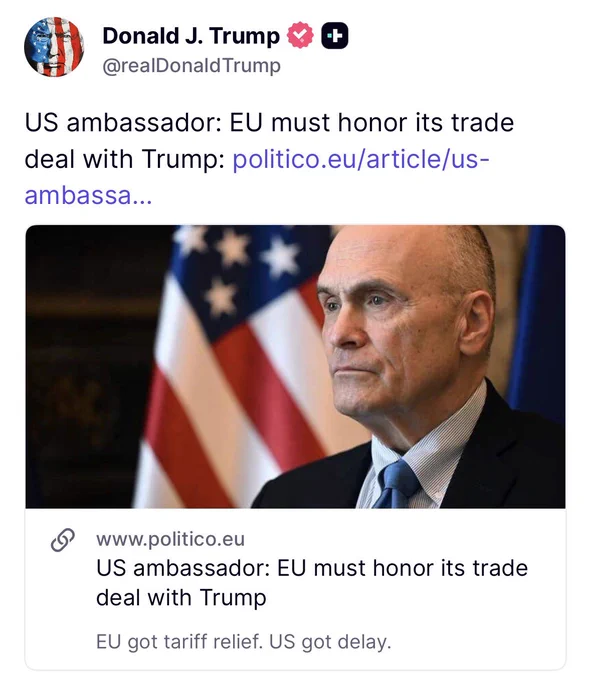Click 'EU got tariff relief' card description
This screenshot has height=680, width=591.
click(244, 642)
